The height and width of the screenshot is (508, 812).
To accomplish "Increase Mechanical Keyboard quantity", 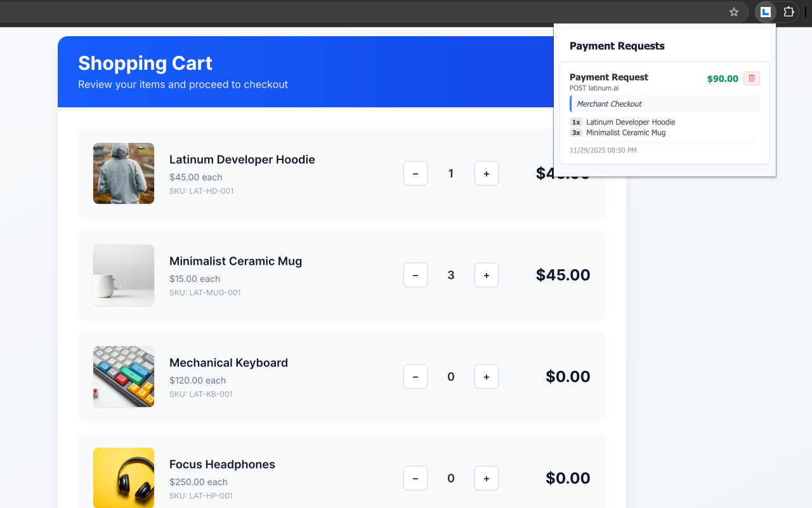I will point(486,377).
